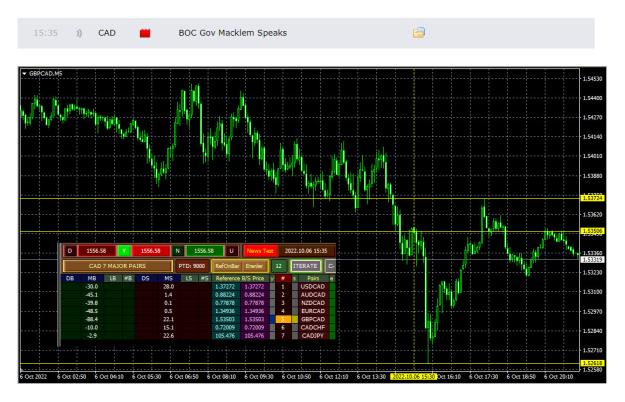Click the RefOnBar button
The height and width of the screenshot is (402, 625).
(x=227, y=266)
